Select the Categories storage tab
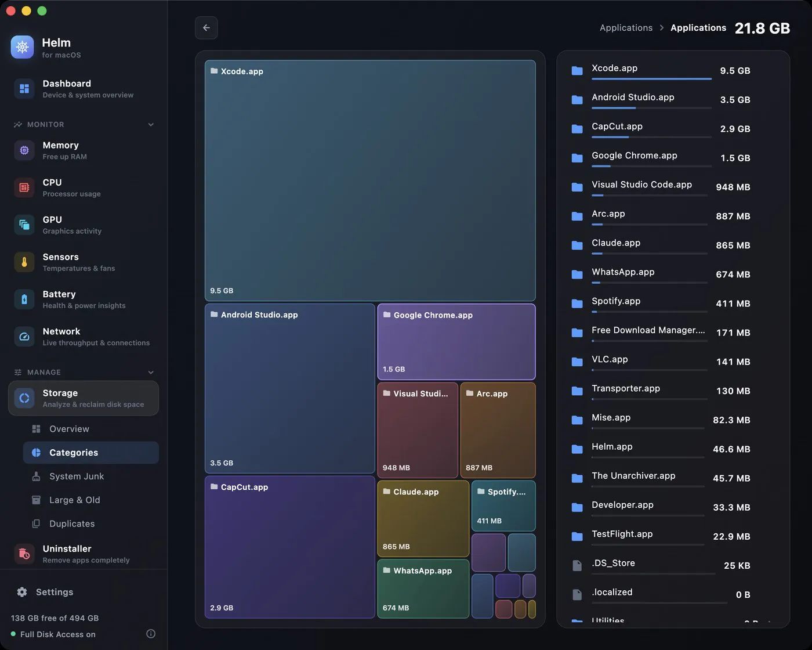 point(91,453)
